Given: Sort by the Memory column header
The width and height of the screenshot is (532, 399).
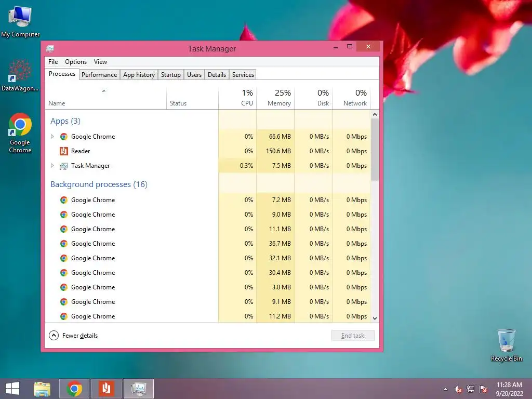Looking at the screenshot, I should [275, 98].
